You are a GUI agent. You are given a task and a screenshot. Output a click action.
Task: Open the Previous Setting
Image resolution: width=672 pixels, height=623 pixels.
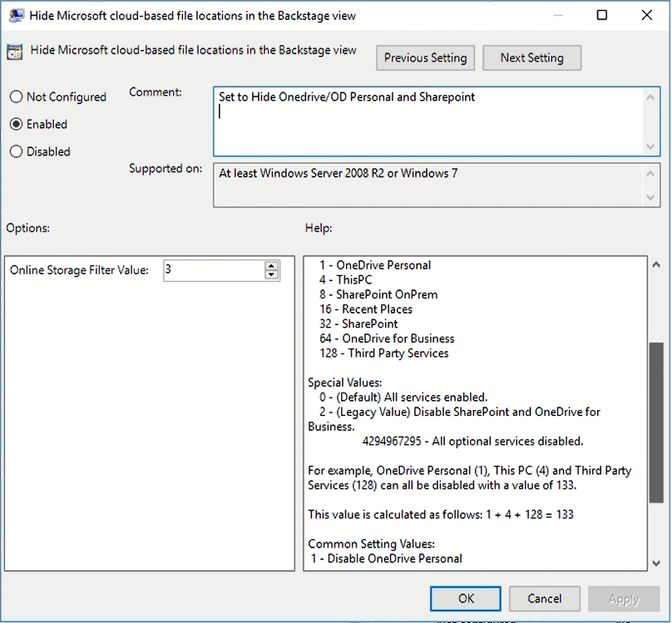coord(425,57)
